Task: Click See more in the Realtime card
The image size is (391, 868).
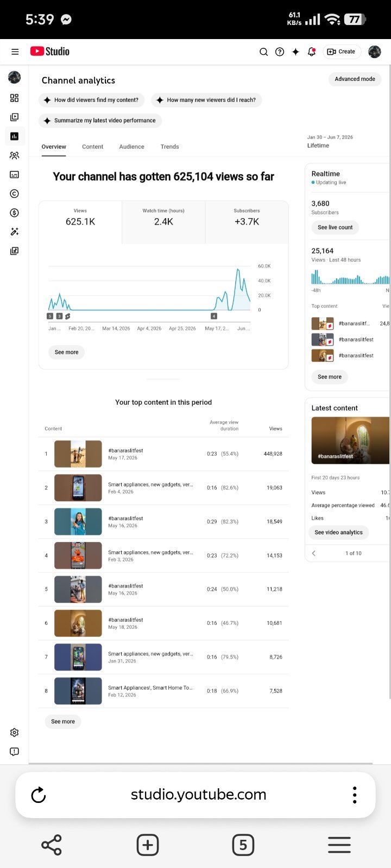Action: 330,376
